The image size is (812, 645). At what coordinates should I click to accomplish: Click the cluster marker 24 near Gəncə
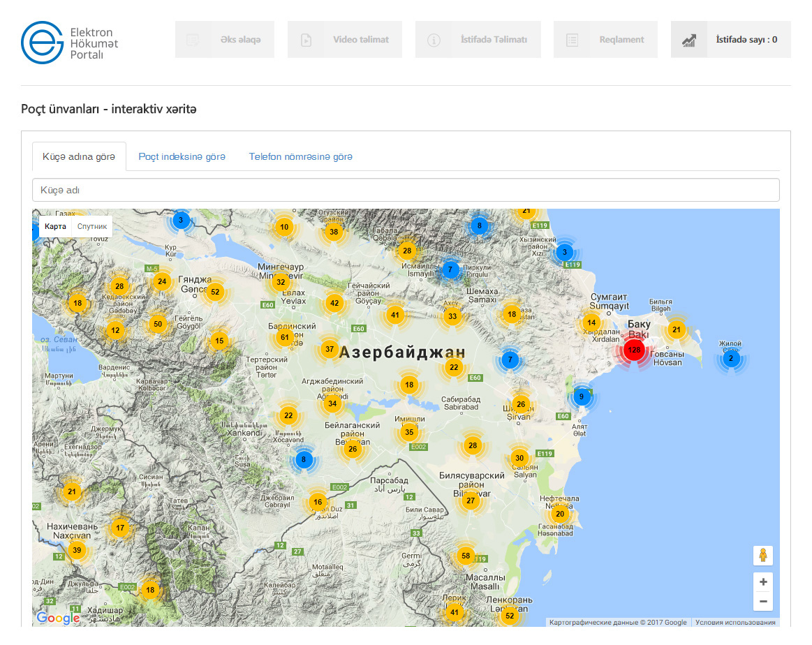pos(162,281)
